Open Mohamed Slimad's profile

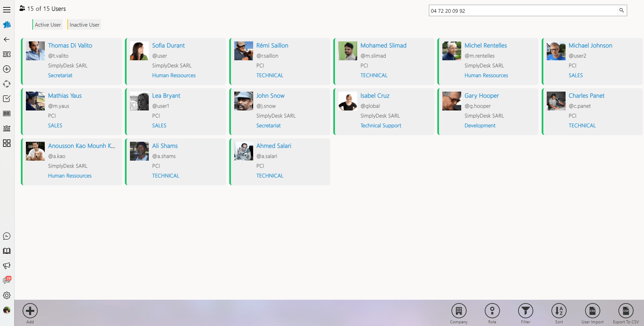383,45
